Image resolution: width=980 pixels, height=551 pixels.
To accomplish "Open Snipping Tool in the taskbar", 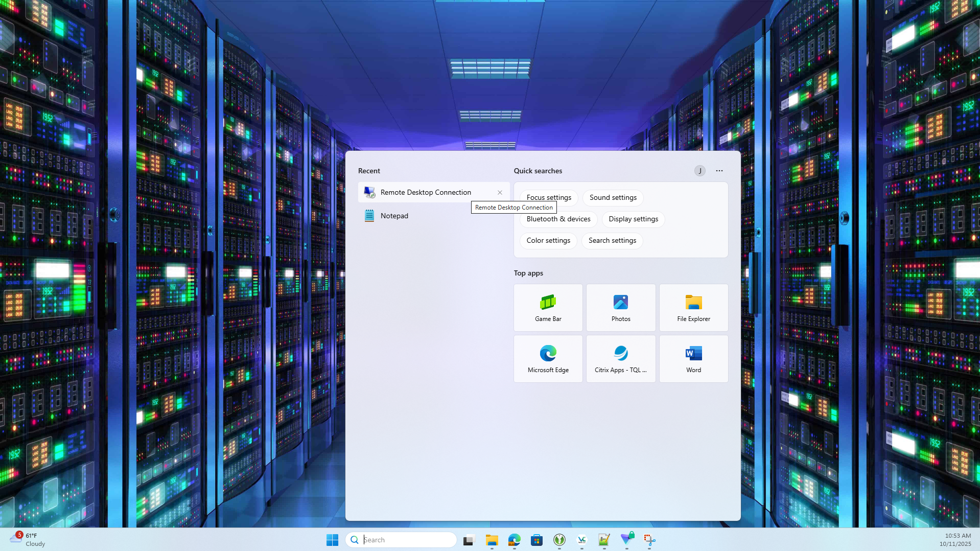I will click(649, 540).
